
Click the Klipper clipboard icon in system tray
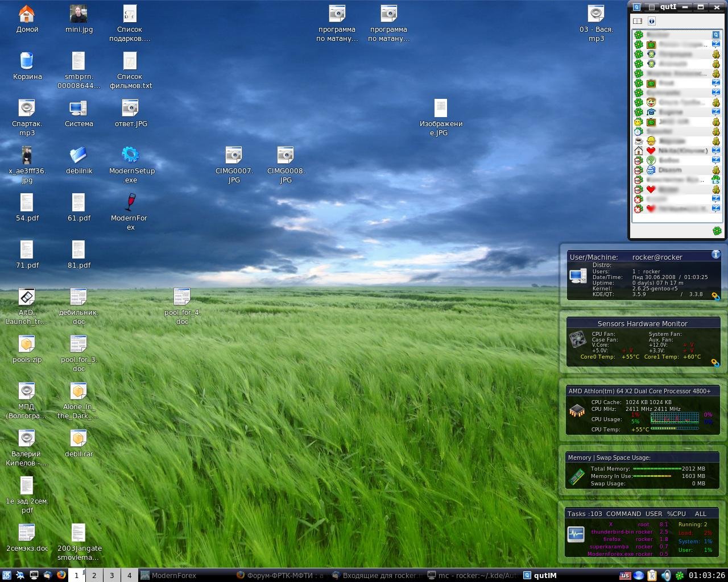[652, 575]
